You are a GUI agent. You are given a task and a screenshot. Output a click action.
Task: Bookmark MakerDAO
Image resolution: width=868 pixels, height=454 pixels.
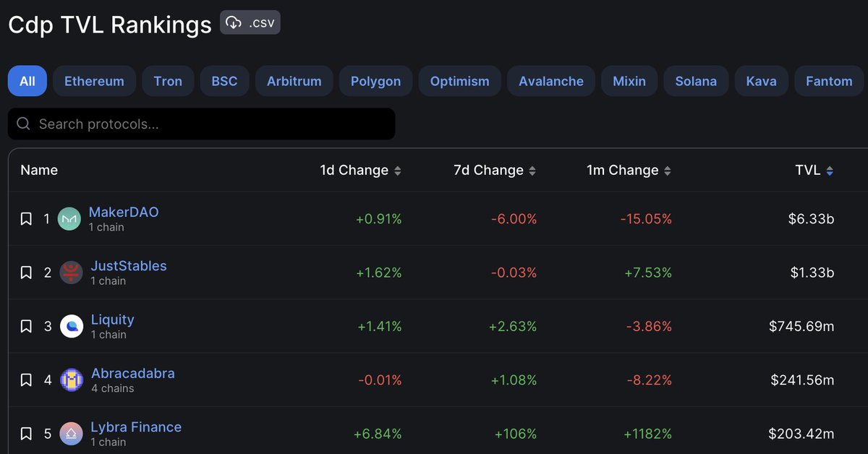coord(26,218)
